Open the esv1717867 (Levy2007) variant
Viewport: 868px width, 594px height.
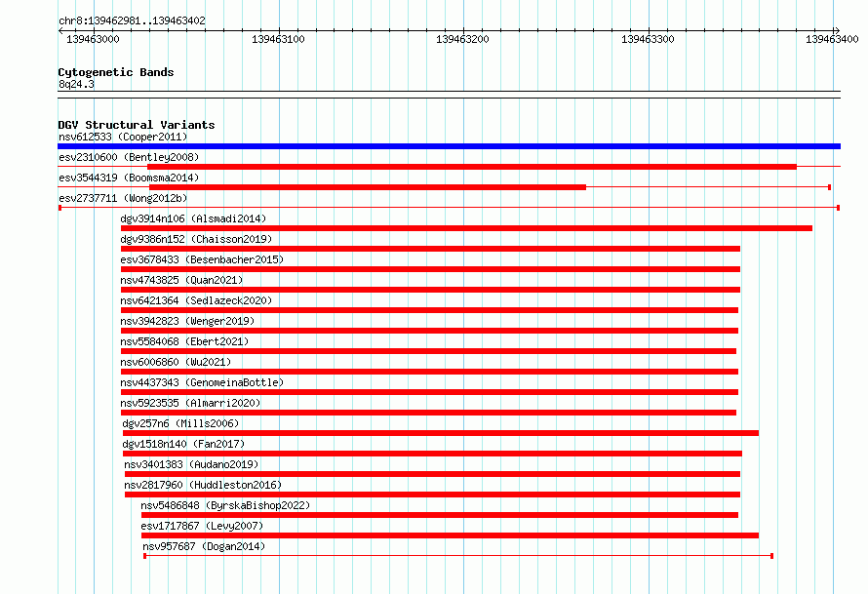tap(202, 526)
